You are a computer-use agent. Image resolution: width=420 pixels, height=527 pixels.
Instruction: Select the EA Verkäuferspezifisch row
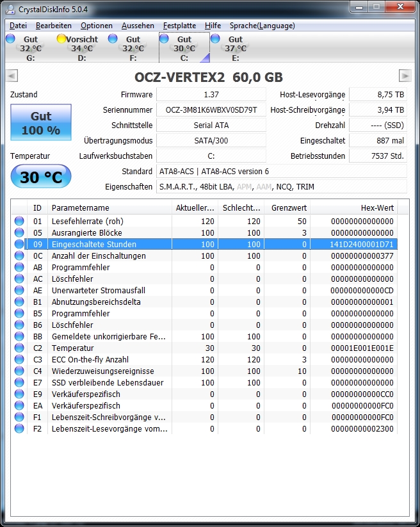click(205, 406)
